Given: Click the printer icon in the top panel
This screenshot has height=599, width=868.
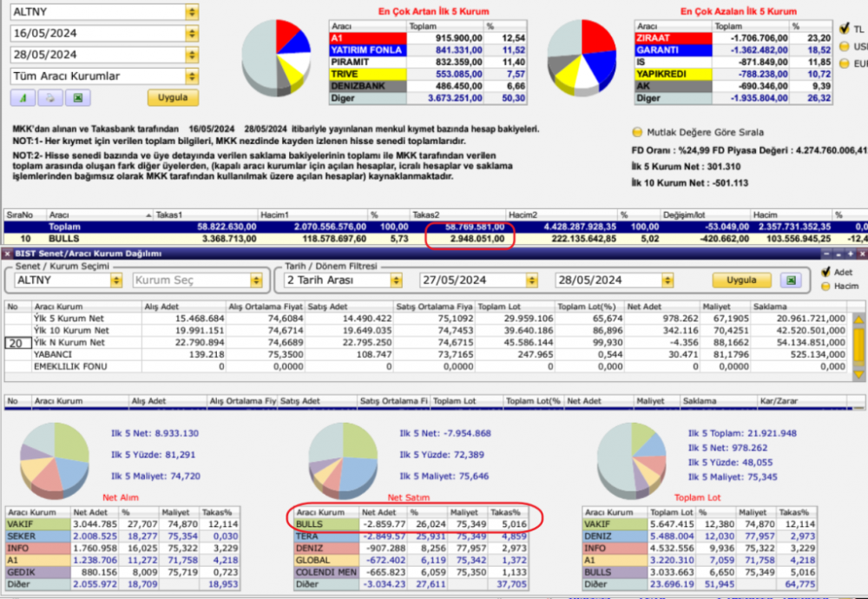Looking at the screenshot, I should click(x=50, y=98).
